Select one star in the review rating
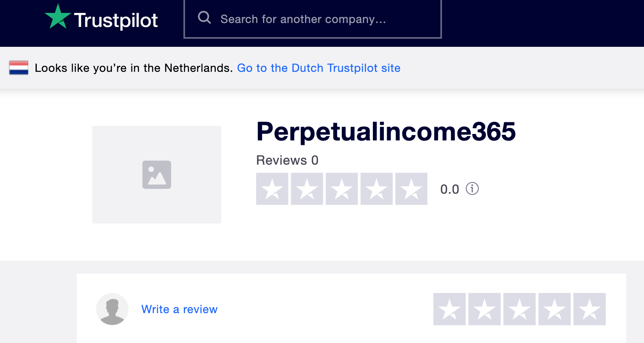The width and height of the screenshot is (644, 343). (x=450, y=309)
